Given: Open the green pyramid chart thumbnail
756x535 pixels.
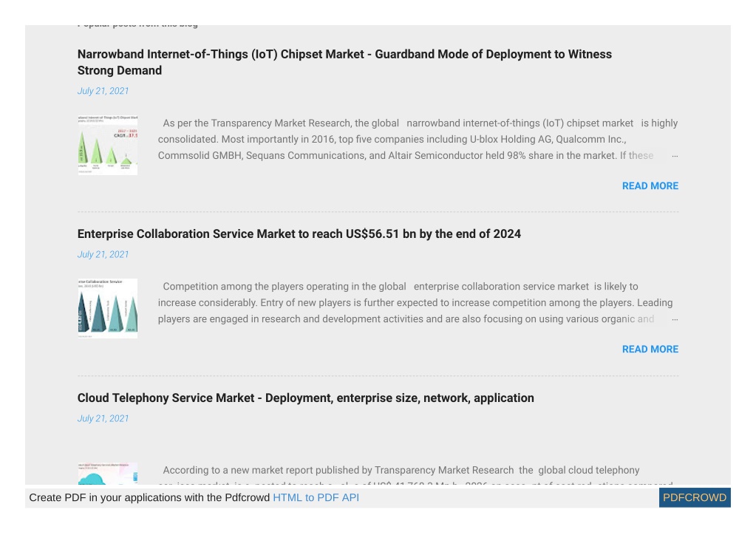Looking at the screenshot, I should (x=107, y=145).
